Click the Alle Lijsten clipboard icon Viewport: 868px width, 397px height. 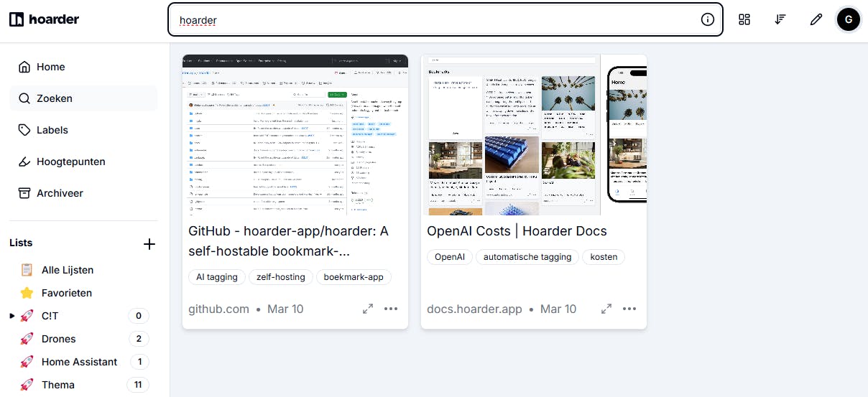coord(27,270)
